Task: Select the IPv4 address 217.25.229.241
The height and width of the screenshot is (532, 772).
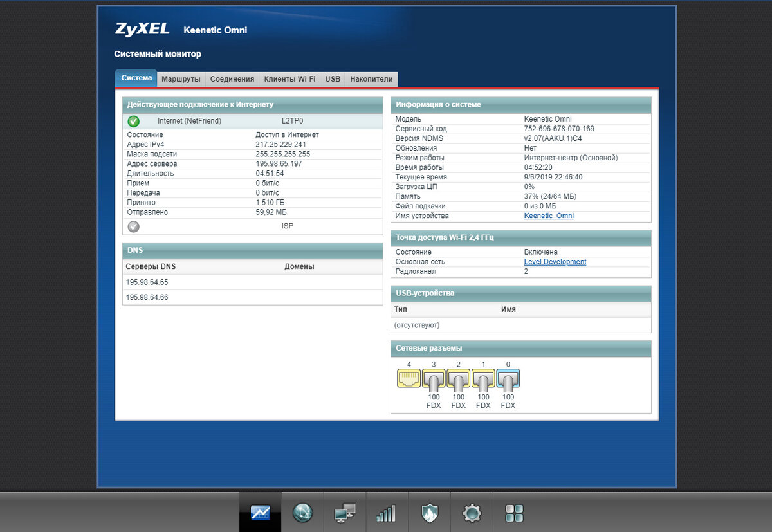Action: tap(280, 145)
